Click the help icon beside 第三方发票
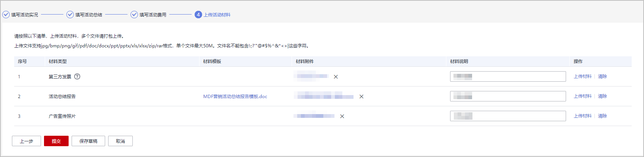The height and width of the screenshot is (157, 644). tap(77, 76)
